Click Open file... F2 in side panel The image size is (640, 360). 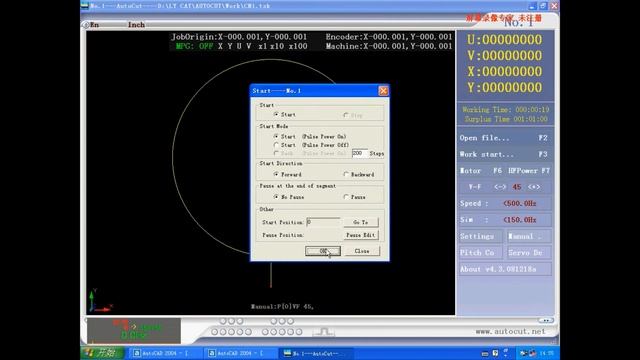coord(504,138)
